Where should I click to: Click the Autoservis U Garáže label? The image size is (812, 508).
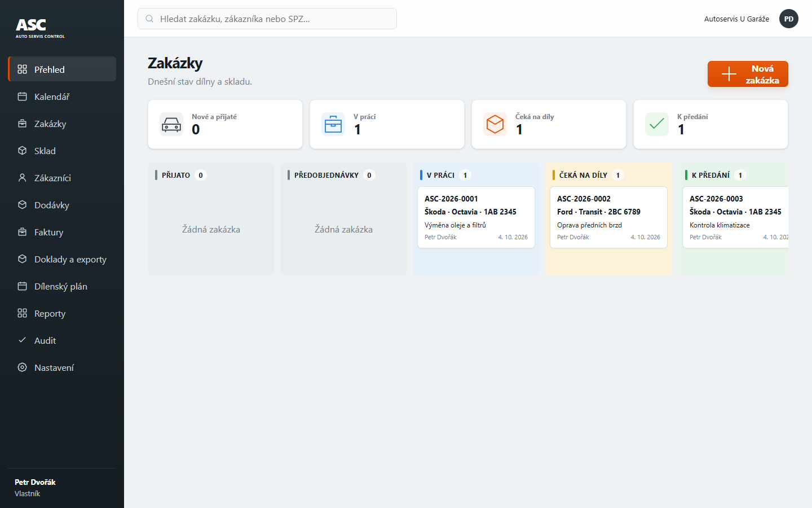pyautogui.click(x=736, y=19)
